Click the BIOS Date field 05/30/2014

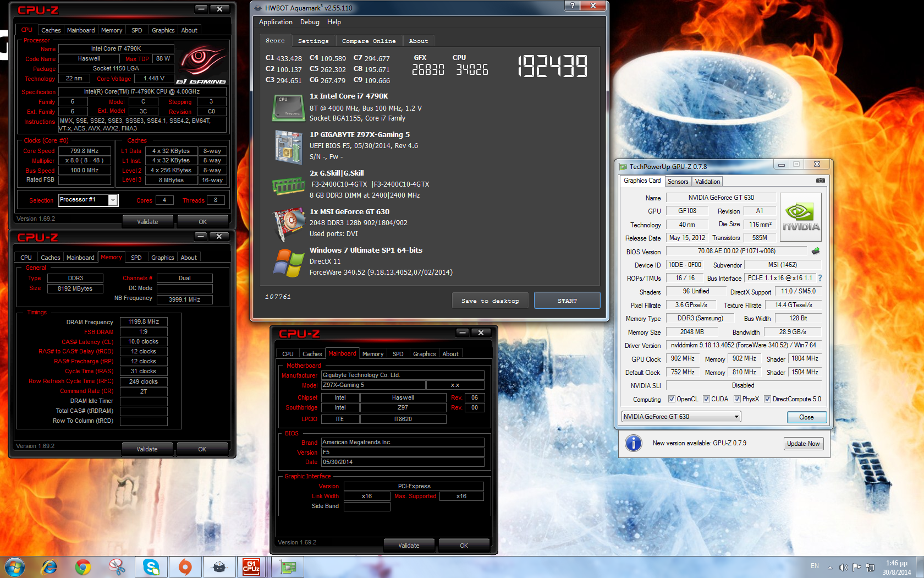point(403,462)
